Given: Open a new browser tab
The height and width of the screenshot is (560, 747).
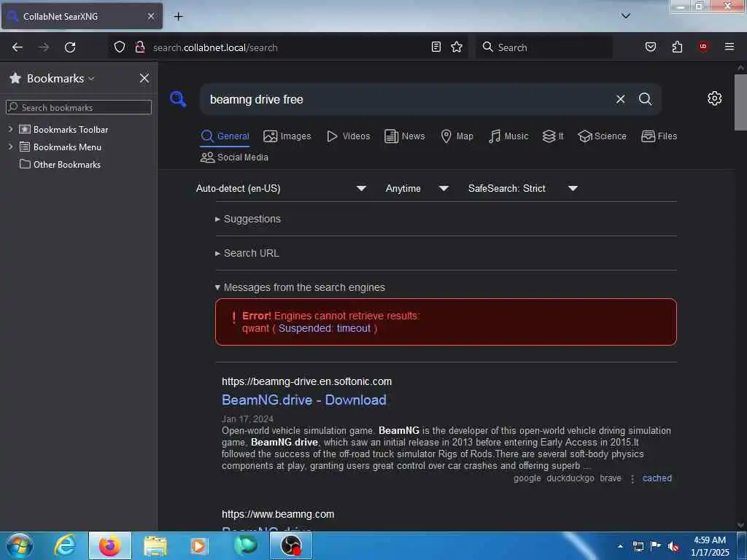Looking at the screenshot, I should [x=178, y=16].
